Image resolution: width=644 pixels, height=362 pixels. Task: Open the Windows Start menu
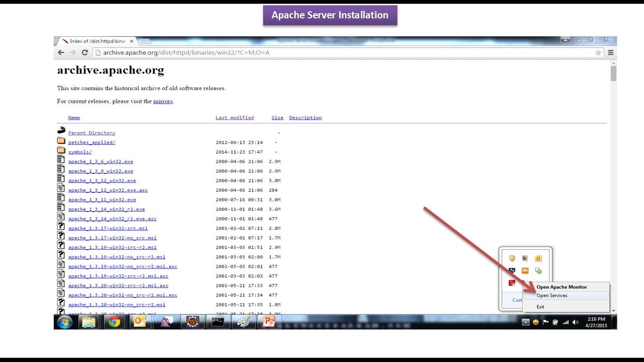pyautogui.click(x=65, y=322)
